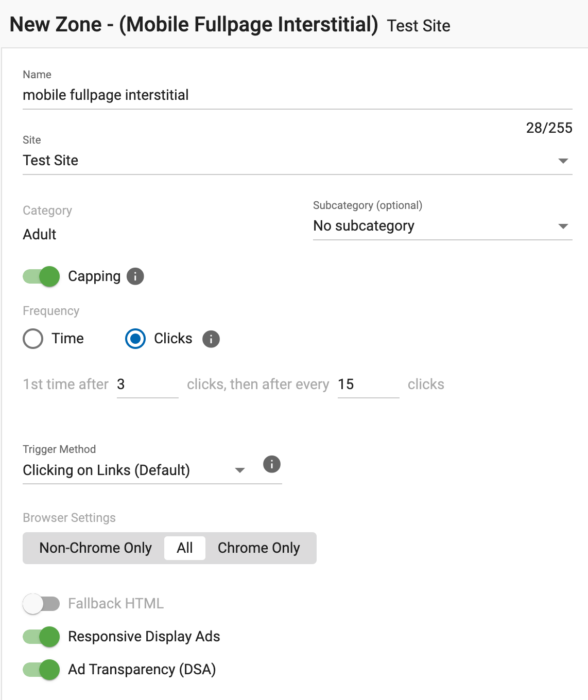Disable Responsive Display Ads toggle
588x700 pixels.
(x=42, y=637)
